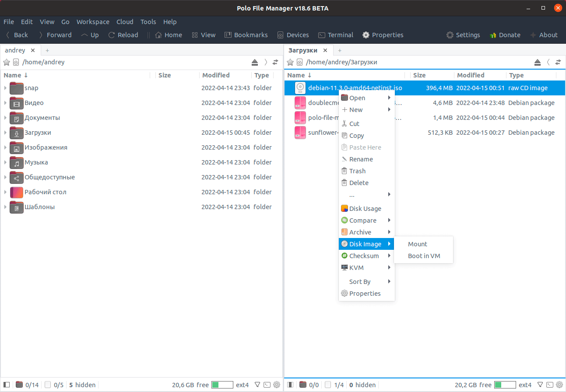Select Copy in the context menu

366,136
